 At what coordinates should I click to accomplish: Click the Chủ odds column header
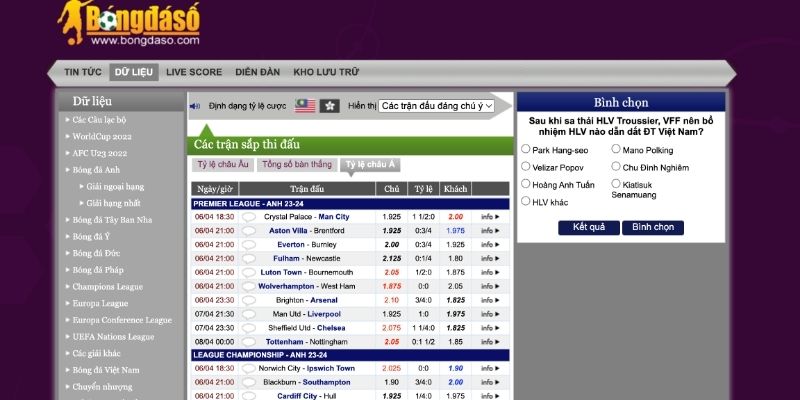[392, 188]
